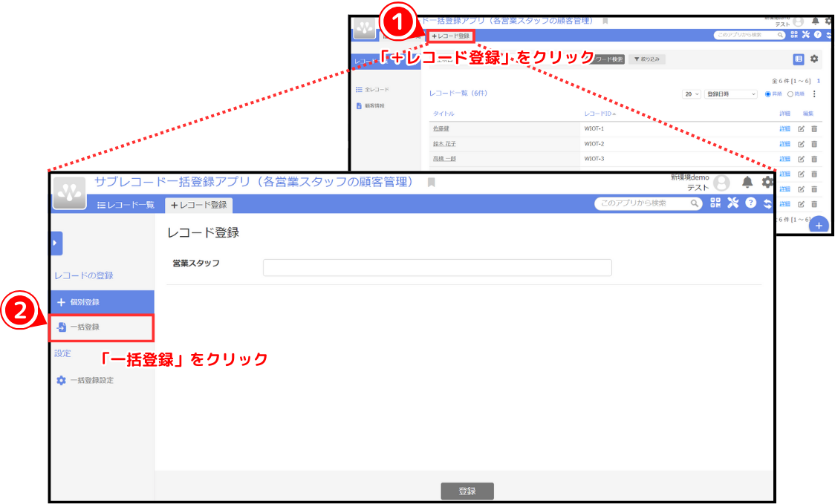The image size is (835, 504).
Task: Click the WIOT-1 record ID cell
Action: pyautogui.click(x=594, y=129)
